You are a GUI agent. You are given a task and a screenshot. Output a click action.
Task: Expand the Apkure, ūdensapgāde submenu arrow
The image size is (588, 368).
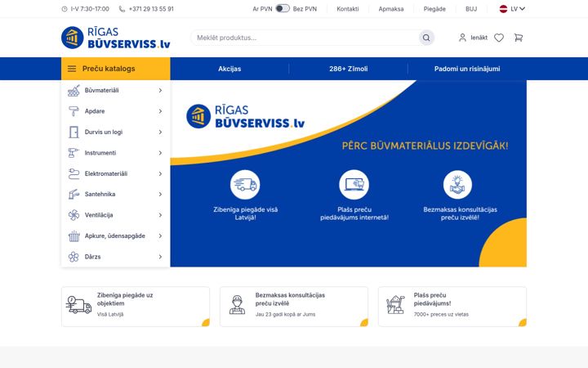tap(160, 236)
